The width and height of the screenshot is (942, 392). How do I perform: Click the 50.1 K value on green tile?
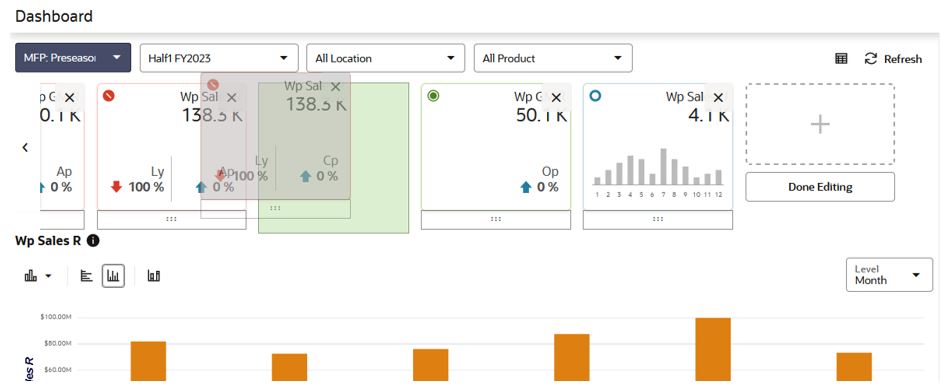click(x=541, y=115)
